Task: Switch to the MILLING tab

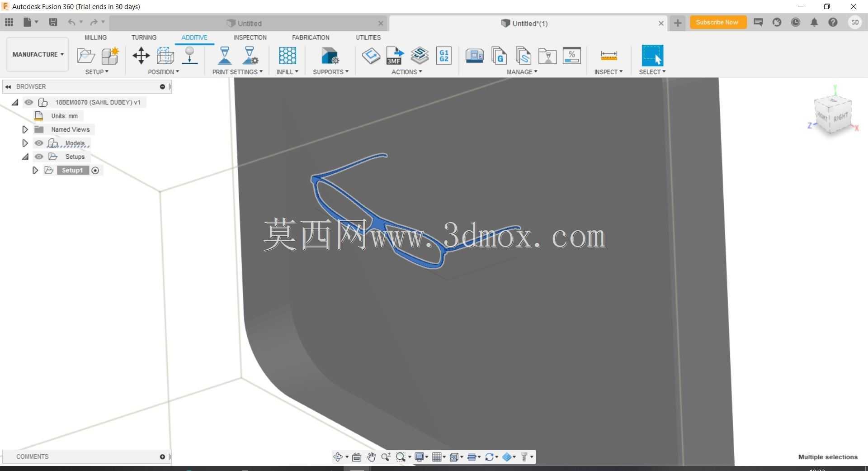Action: click(x=96, y=38)
